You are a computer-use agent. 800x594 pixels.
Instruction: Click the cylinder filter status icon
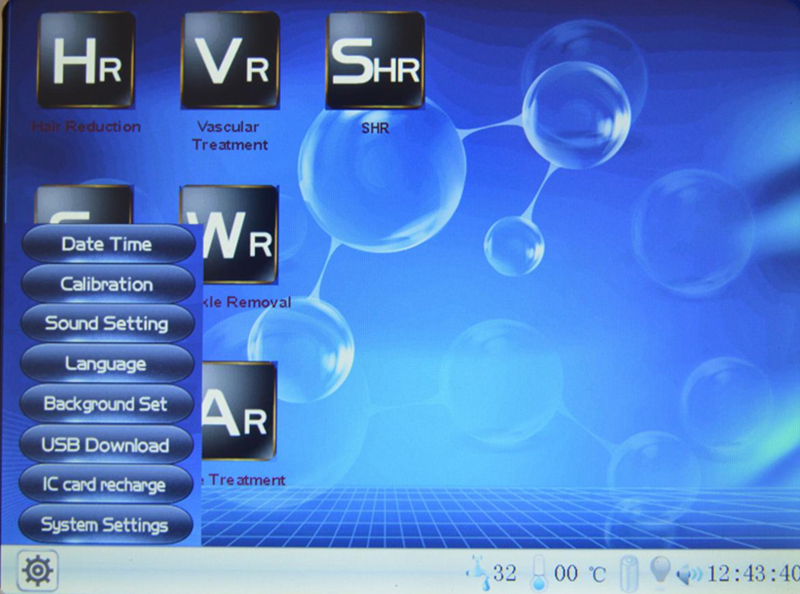coord(628,574)
